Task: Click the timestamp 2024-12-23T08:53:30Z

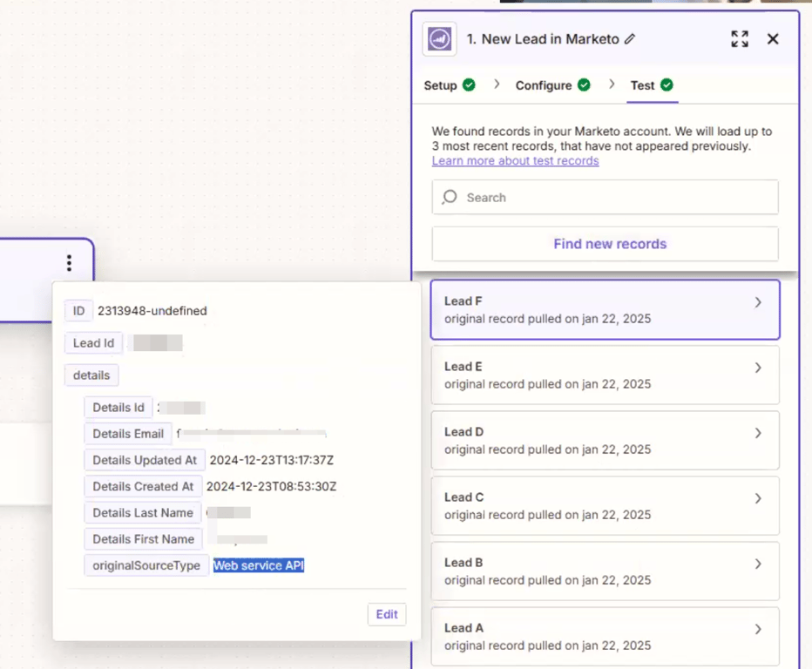Action: [271, 487]
